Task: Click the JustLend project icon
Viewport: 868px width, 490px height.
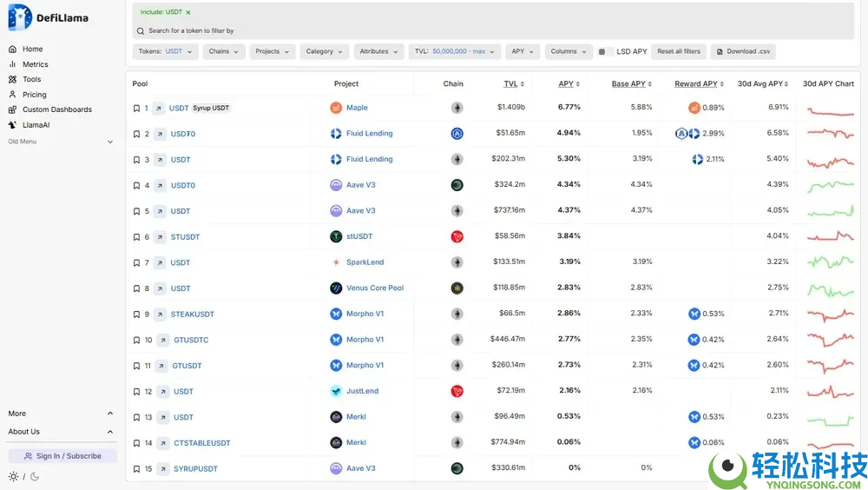Action: click(336, 391)
